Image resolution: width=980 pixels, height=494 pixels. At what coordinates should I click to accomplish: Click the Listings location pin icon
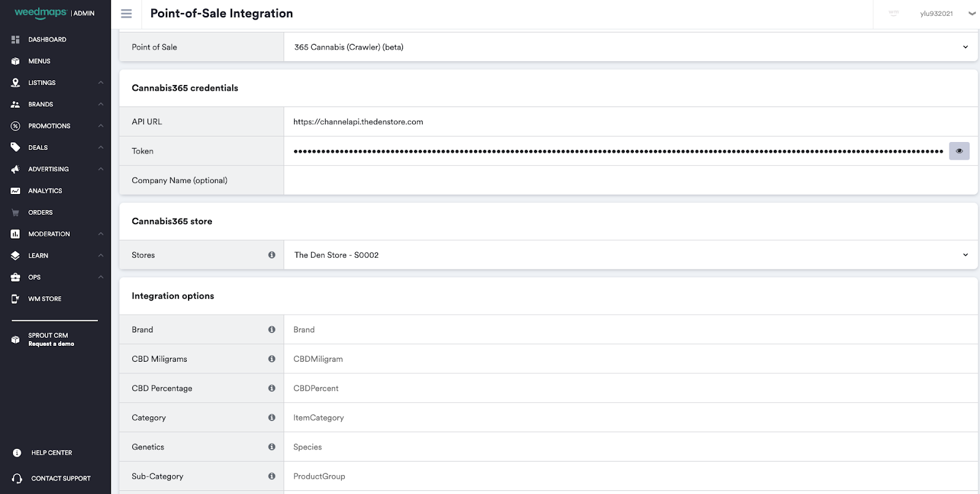click(x=15, y=82)
